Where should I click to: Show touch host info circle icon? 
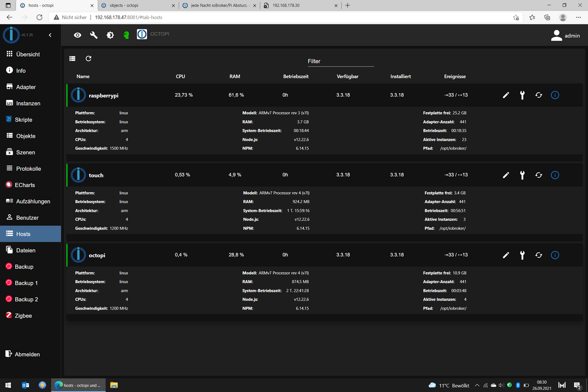(555, 175)
